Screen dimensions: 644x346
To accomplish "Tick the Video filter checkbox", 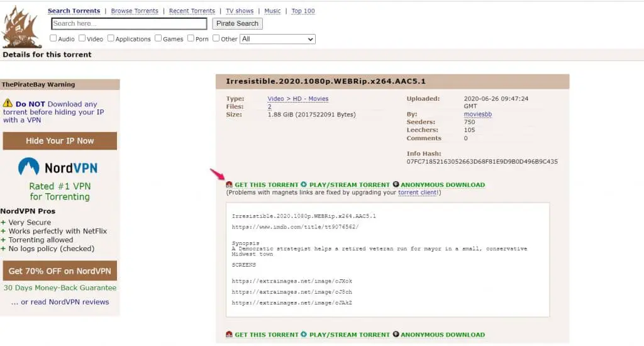I will 82,38.
